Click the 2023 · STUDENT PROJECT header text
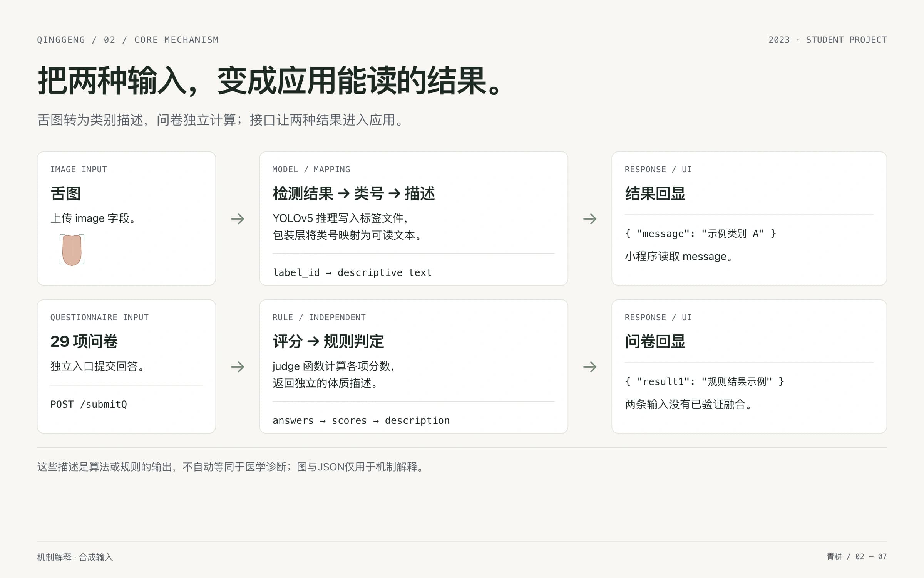 [x=827, y=40]
